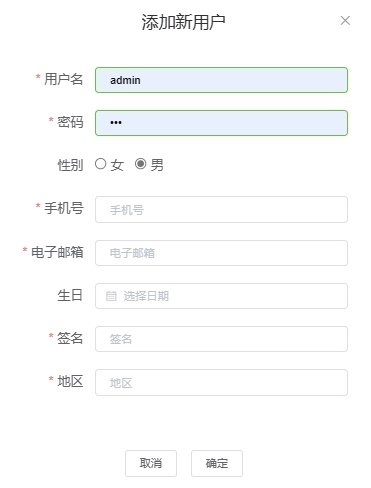Click the 性别 field label

click(70, 165)
